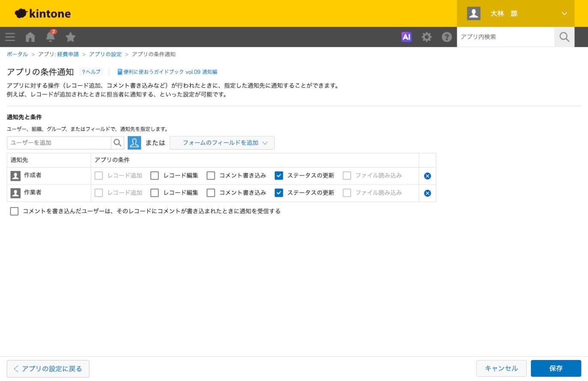Click the search icon beside ユーザーを追加
This screenshot has width=588, height=381.
point(117,143)
